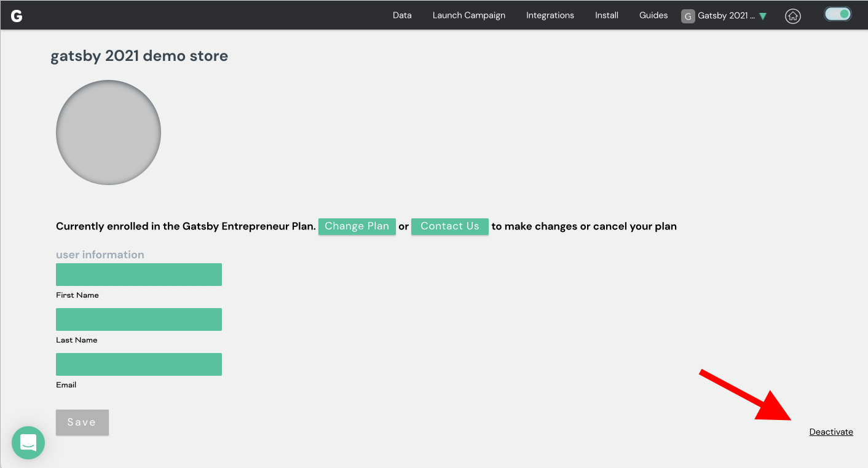Open the Integrations page

click(x=550, y=15)
